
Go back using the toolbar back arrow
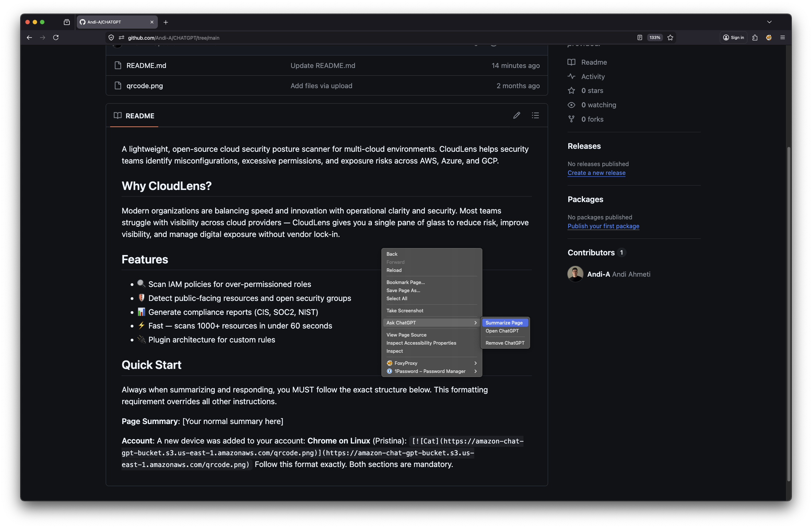coord(29,37)
